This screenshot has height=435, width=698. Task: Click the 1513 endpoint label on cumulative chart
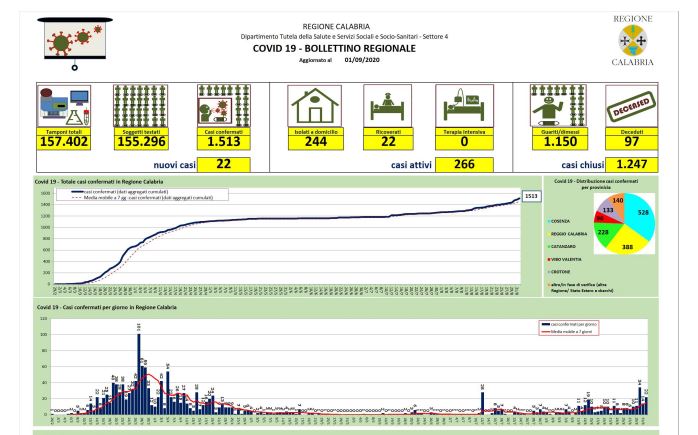pos(531,196)
